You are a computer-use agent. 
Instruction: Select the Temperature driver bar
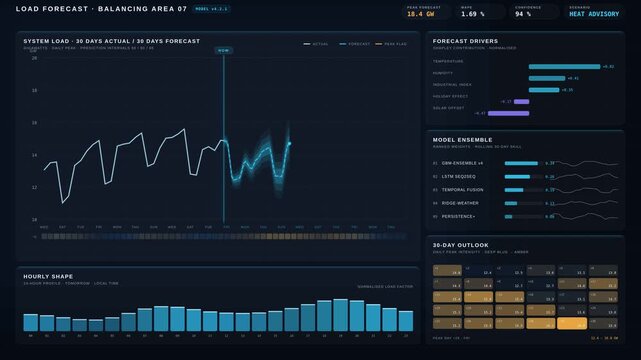564,67
